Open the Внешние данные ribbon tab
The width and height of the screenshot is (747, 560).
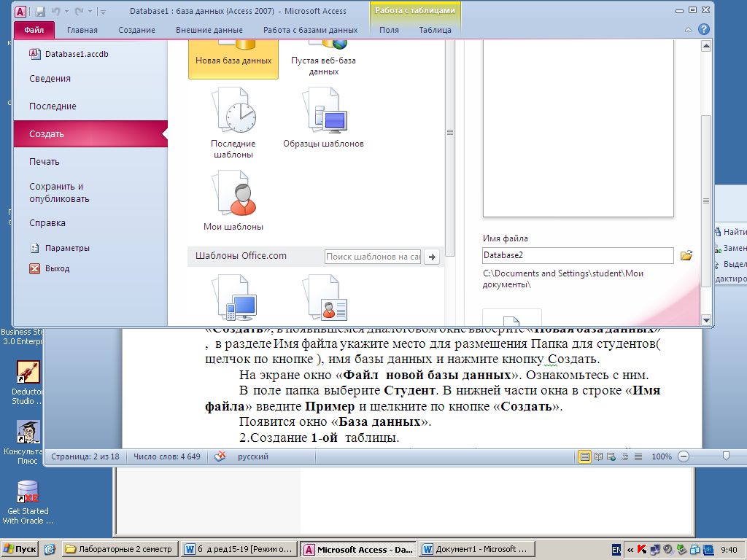point(209,30)
